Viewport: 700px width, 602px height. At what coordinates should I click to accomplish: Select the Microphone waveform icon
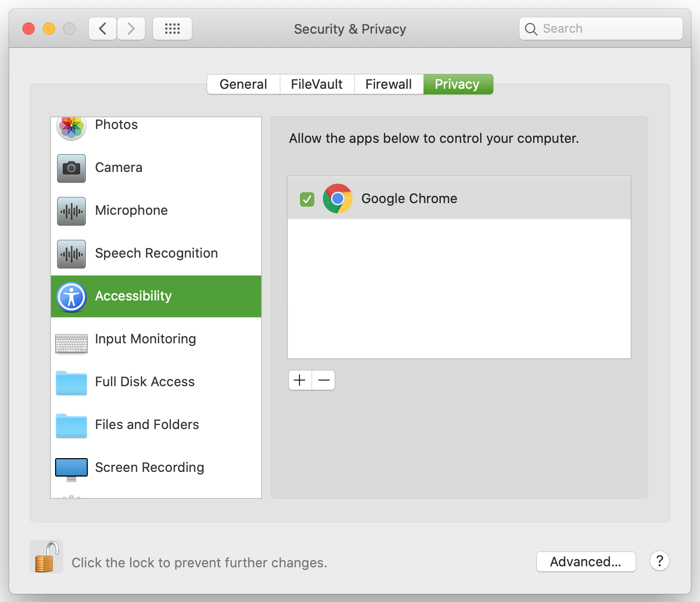71,211
